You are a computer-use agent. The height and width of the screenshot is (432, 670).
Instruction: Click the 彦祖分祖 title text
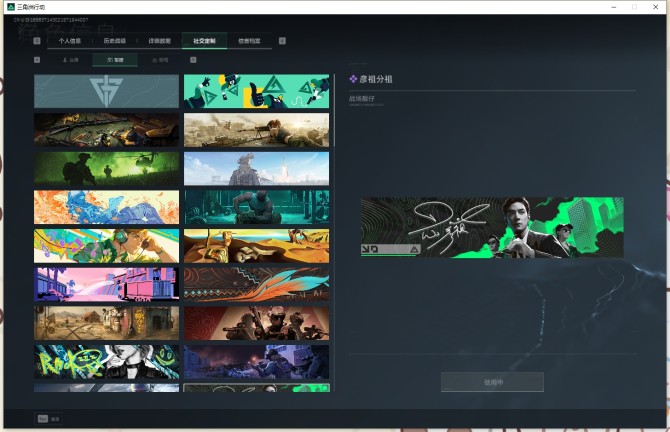[x=376, y=79]
